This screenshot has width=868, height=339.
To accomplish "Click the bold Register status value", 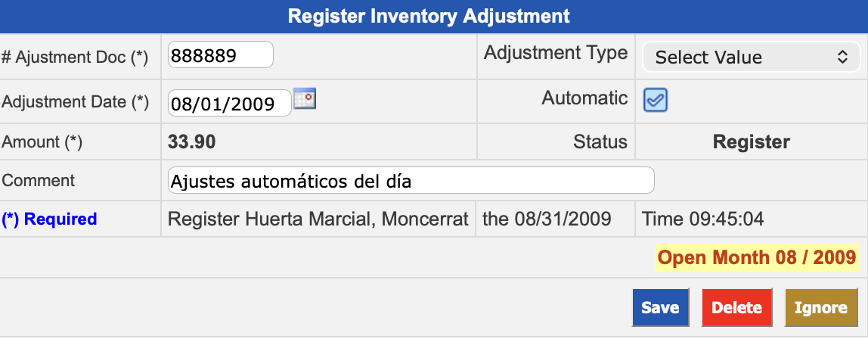I will (751, 142).
